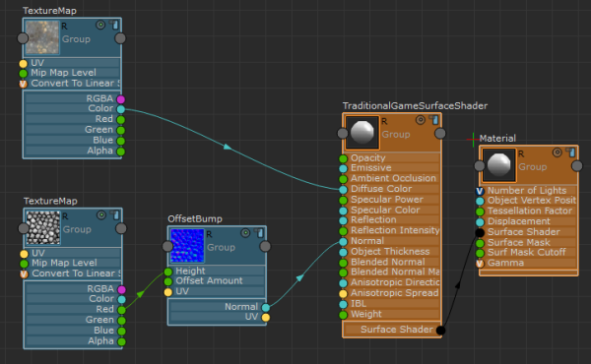Click the pin icon on Material node
The height and width of the screenshot is (364, 591).
[x=570, y=152]
